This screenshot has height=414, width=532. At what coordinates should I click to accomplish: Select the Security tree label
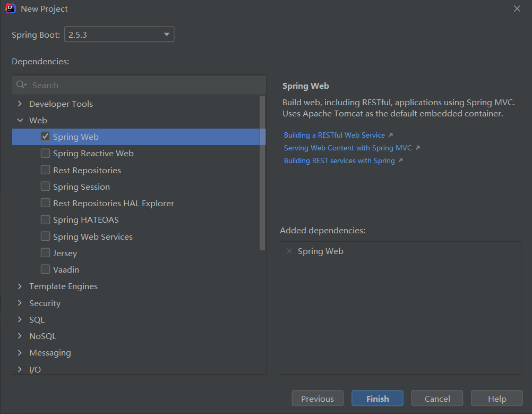pos(45,303)
